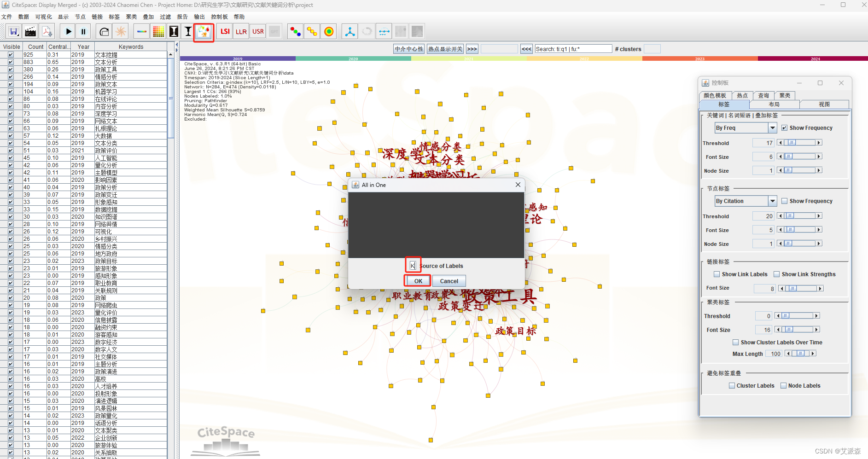Click the yellow linked-nodes icon

pos(312,31)
